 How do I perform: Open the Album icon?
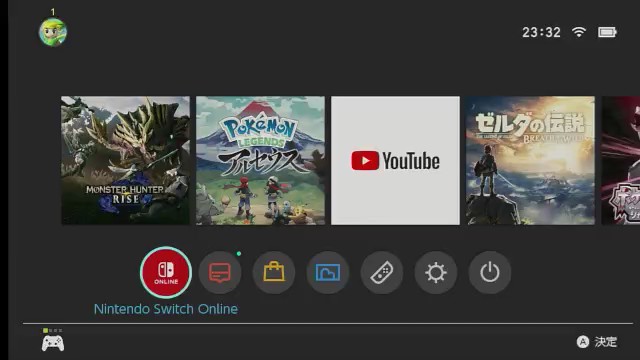(x=328, y=272)
